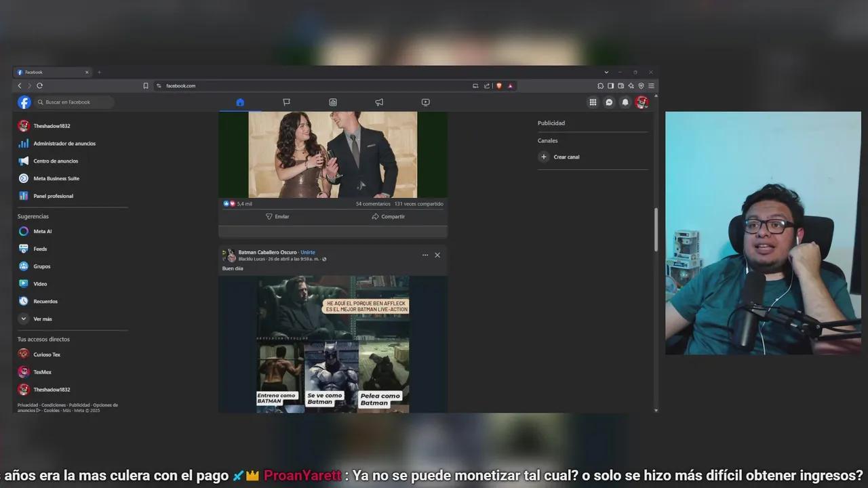Click Unirte on Batman Caballero Oscuro post
The image size is (868, 488).
[x=308, y=252]
